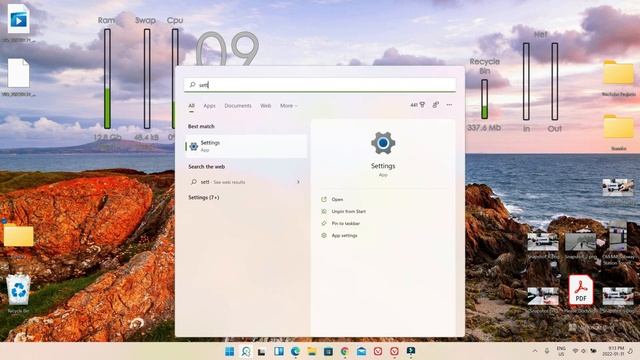Click the search text field containing 'sett'
640x360 pixels.
click(x=320, y=84)
